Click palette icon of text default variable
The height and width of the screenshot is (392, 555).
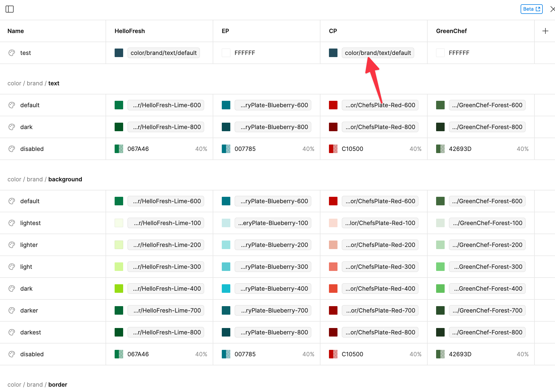point(12,105)
